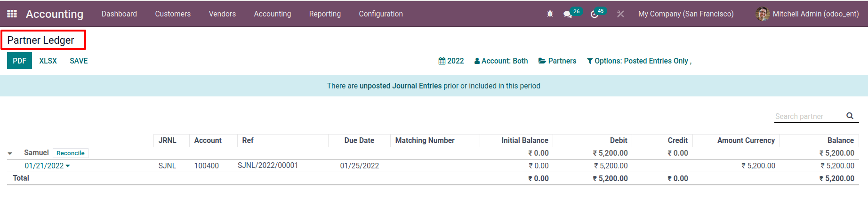Click the debug bug icon
868x214 pixels.
pyautogui.click(x=550, y=14)
